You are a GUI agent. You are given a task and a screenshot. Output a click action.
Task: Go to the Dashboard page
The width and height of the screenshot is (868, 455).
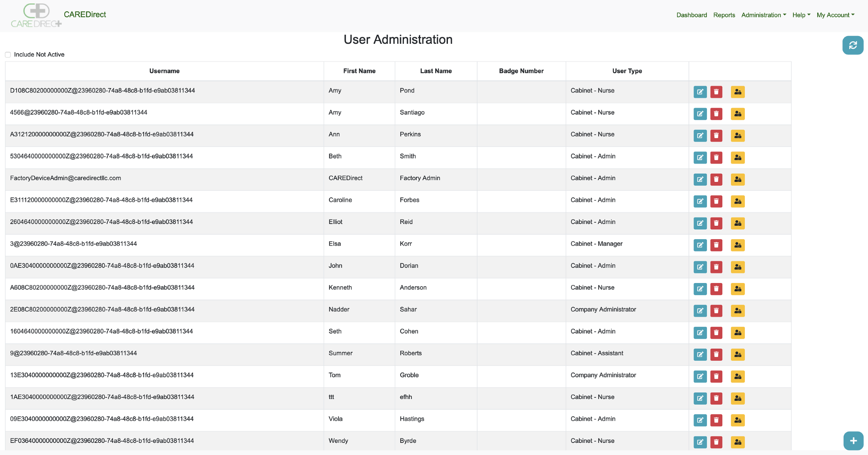pyautogui.click(x=692, y=15)
